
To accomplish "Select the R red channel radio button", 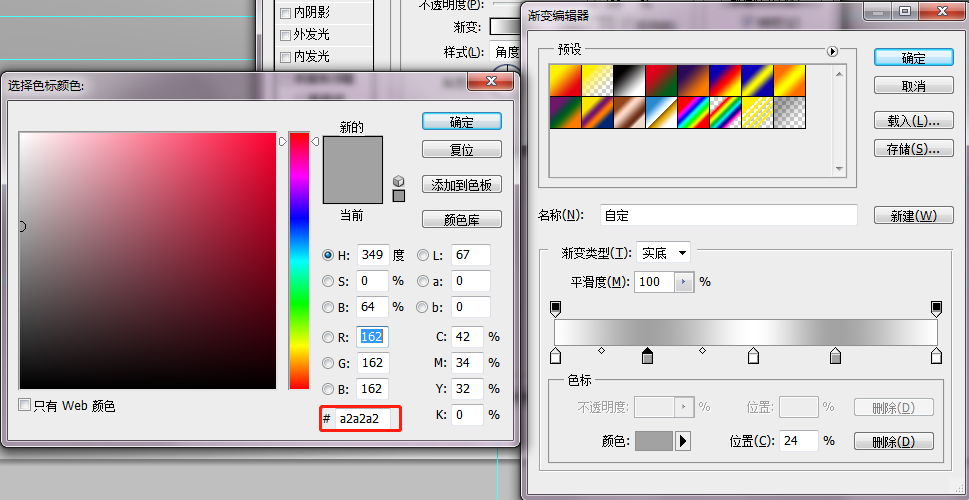I will [x=328, y=337].
